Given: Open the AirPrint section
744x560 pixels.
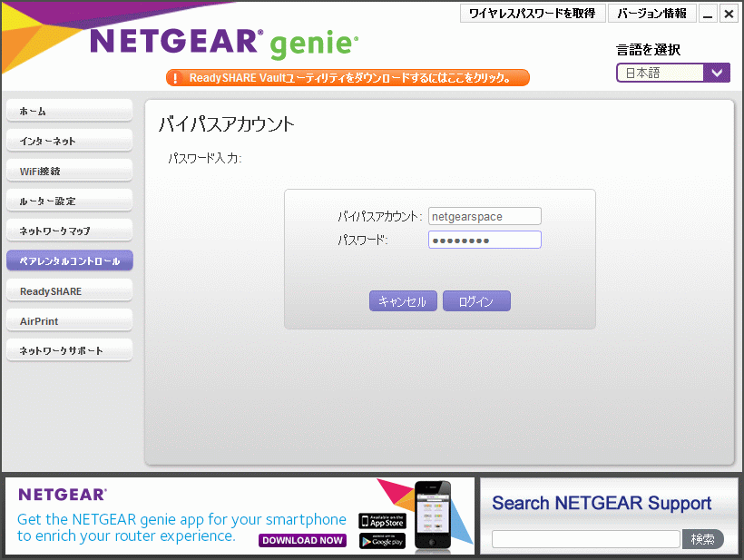Looking at the screenshot, I should [69, 321].
